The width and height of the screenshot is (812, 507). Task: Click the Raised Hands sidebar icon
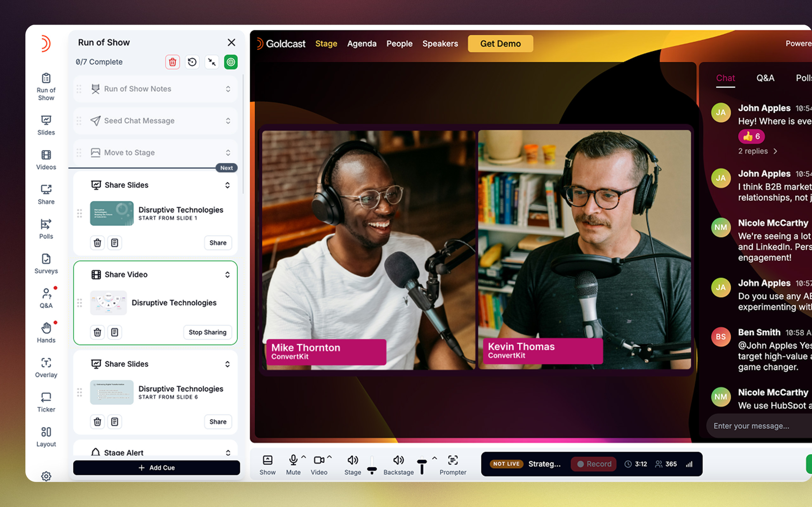(46, 333)
